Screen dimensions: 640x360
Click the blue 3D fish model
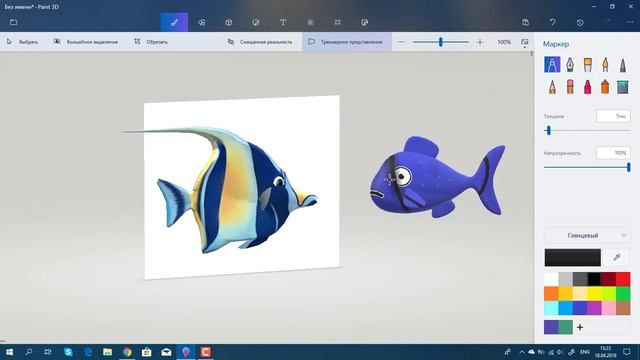point(437,178)
